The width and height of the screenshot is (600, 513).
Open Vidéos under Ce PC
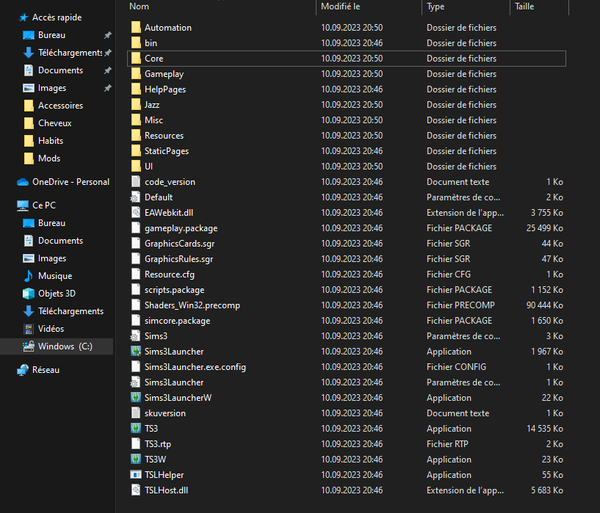tap(51, 329)
